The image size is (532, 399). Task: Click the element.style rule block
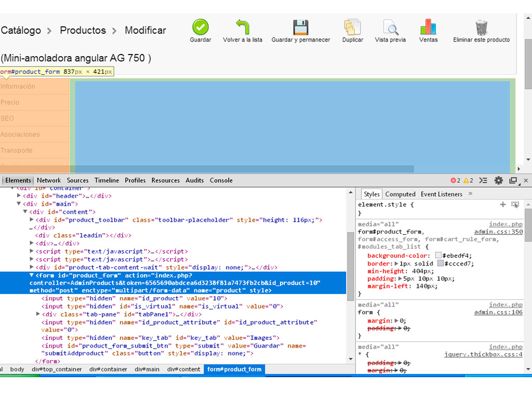click(440, 209)
